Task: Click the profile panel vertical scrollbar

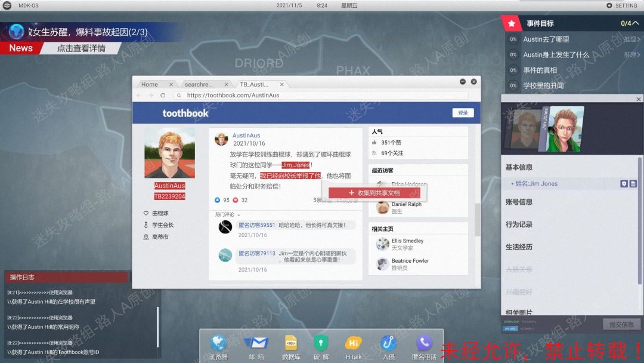Action: click(639, 220)
